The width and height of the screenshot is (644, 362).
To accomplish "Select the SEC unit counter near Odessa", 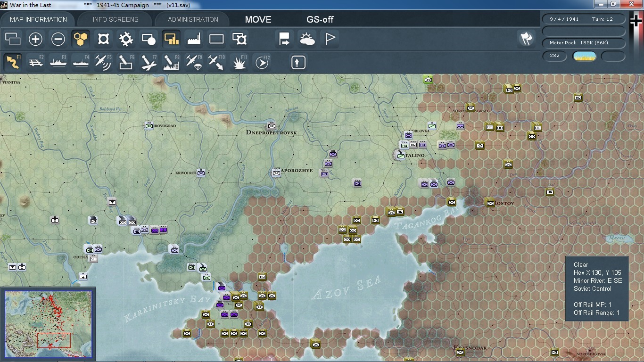I will click(93, 258).
